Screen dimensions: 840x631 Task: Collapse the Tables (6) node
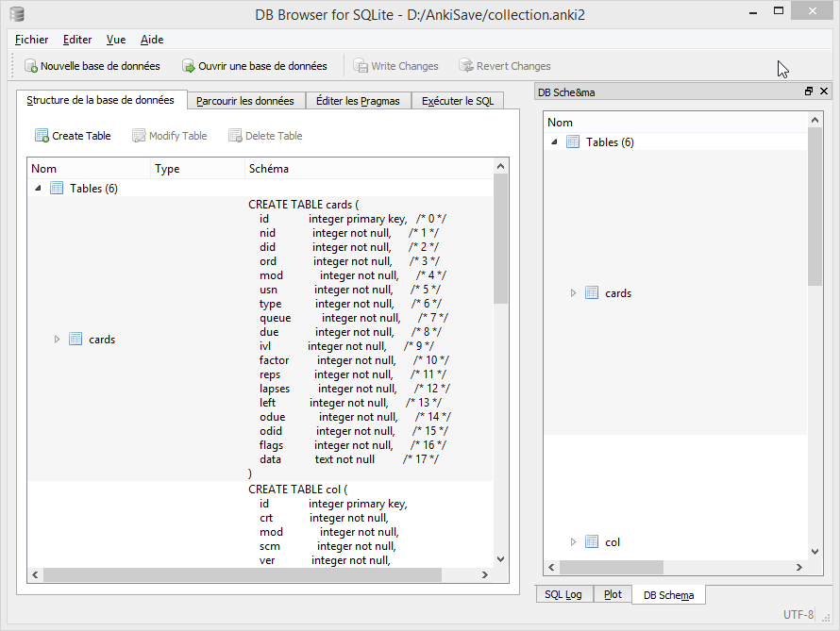[38, 188]
